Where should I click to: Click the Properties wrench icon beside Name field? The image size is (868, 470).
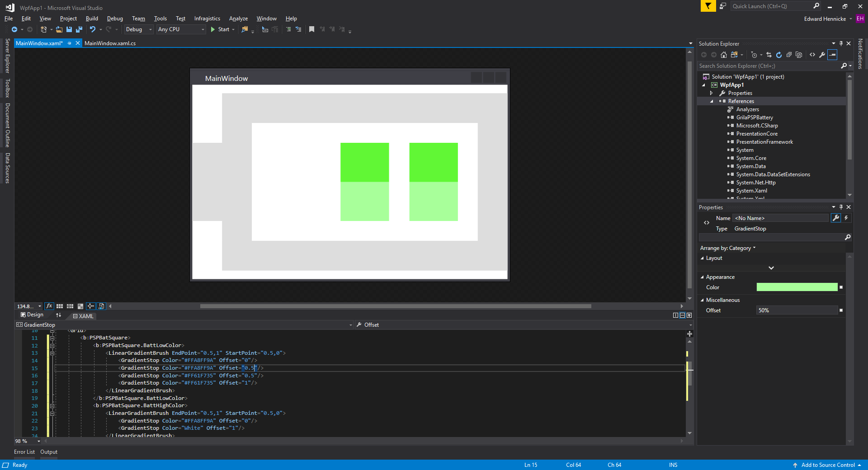[836, 218]
